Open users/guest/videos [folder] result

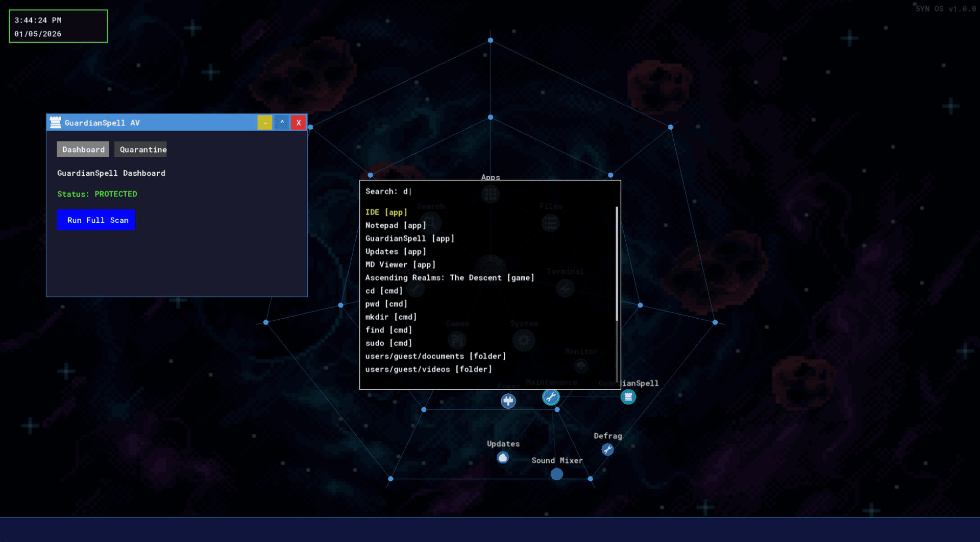click(429, 369)
